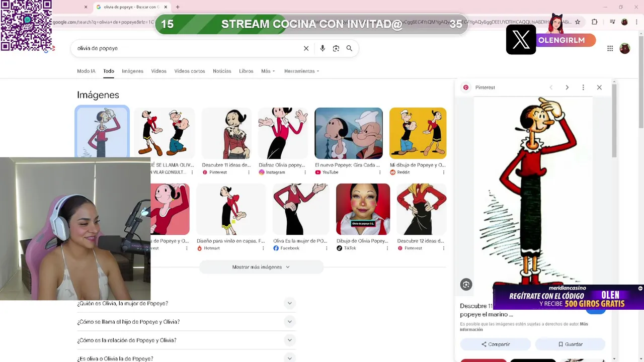644x362 pixels.
Task: Open the Google apps grid
Action: 610,48
